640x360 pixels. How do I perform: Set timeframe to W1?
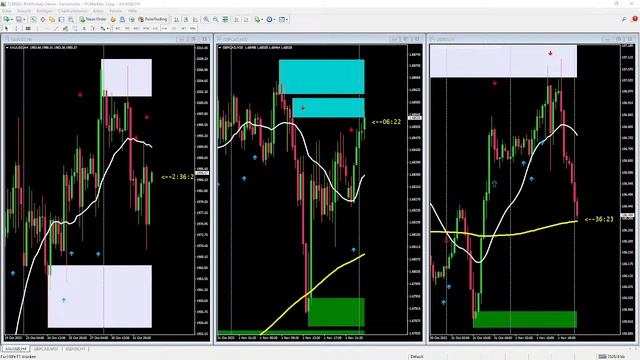pyautogui.click(x=183, y=28)
